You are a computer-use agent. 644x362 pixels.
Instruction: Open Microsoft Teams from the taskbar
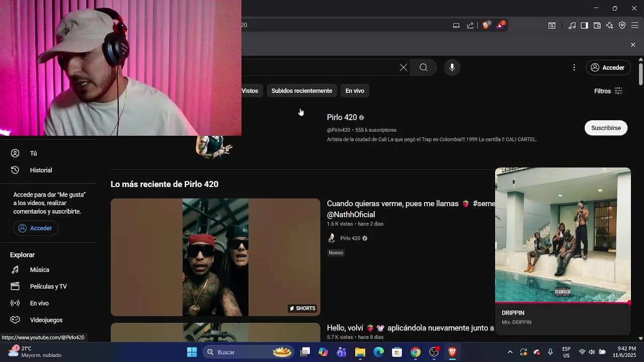(x=342, y=352)
